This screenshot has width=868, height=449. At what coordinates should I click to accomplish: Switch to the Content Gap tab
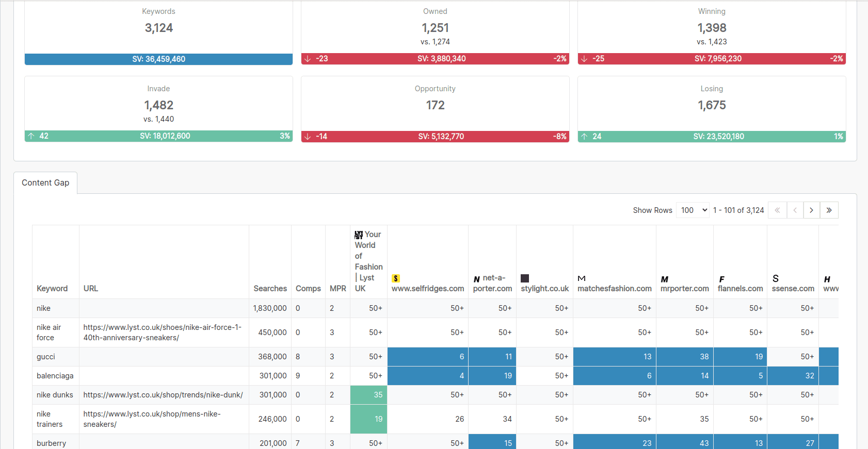point(45,183)
